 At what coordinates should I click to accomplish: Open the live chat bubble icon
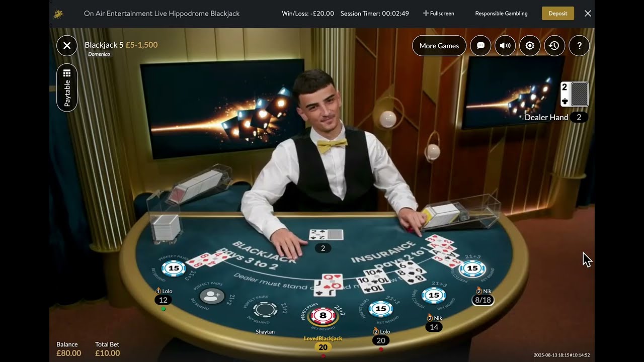coord(480,46)
